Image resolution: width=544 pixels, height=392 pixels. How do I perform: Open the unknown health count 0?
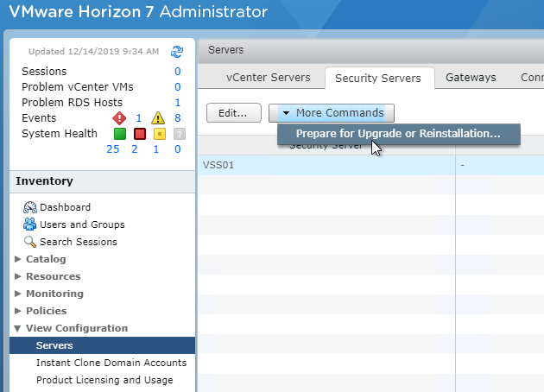[178, 149]
